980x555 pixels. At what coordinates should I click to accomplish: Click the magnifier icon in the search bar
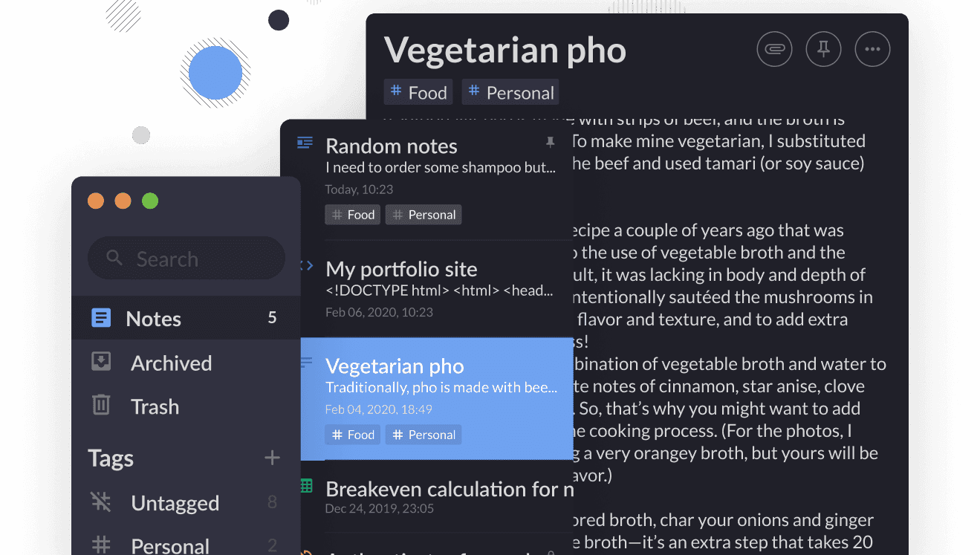tap(113, 258)
